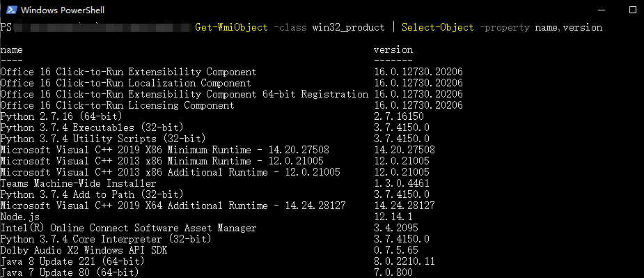Click the Java 8 Update 221 entry
The image size is (644, 278).
72,261
